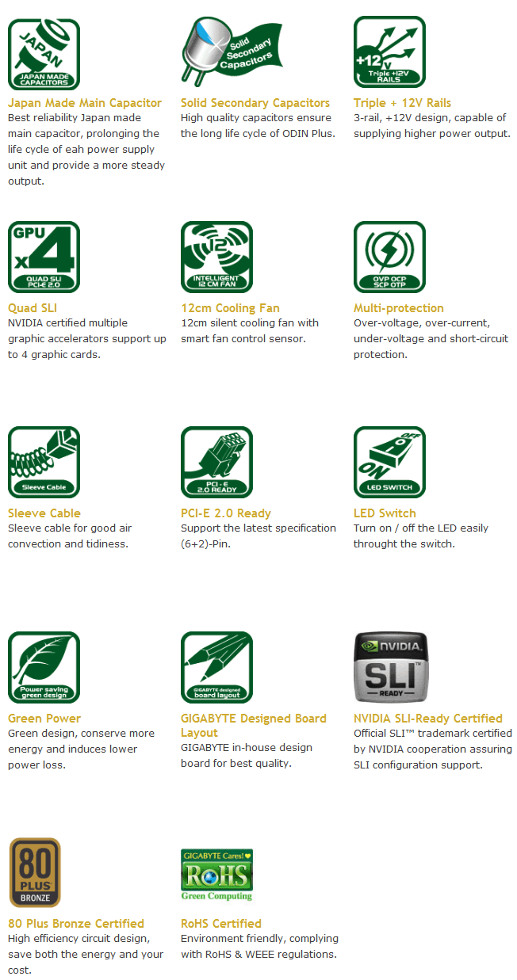This screenshot has width=517, height=980.
Task: Select the Sleeve Cable icon
Action: point(44,463)
